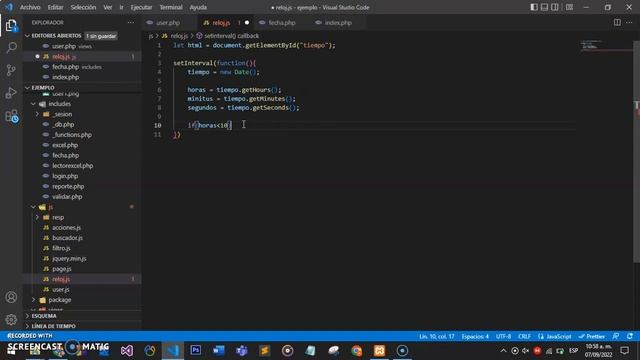
Task: Open the Search view in activity bar
Action: coord(11,47)
